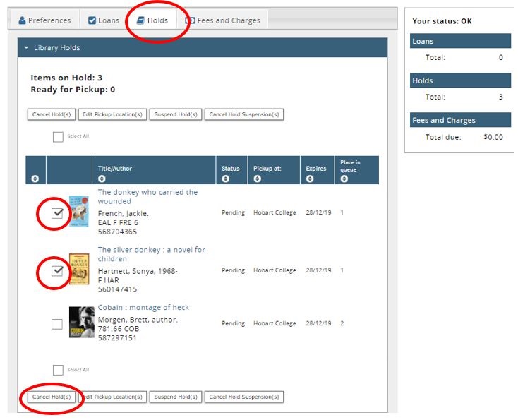518x420 pixels.
Task: Go to the Loans tab
Action: [103, 20]
